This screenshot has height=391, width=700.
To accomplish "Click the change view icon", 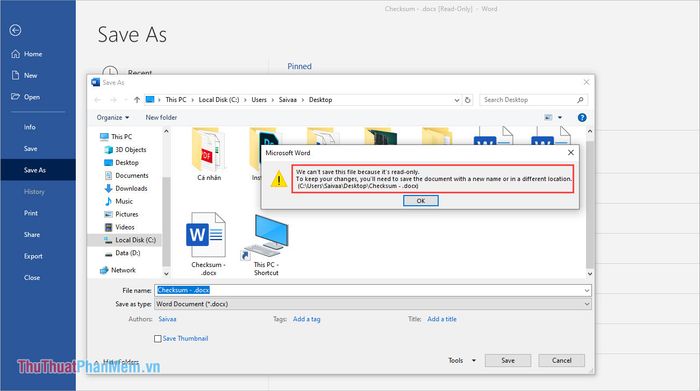I will tap(548, 117).
